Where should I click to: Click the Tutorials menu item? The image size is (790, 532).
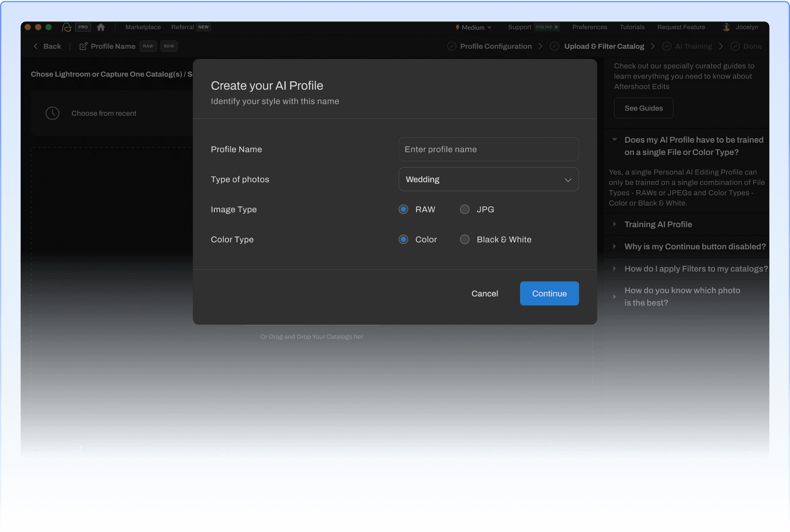[x=632, y=27]
